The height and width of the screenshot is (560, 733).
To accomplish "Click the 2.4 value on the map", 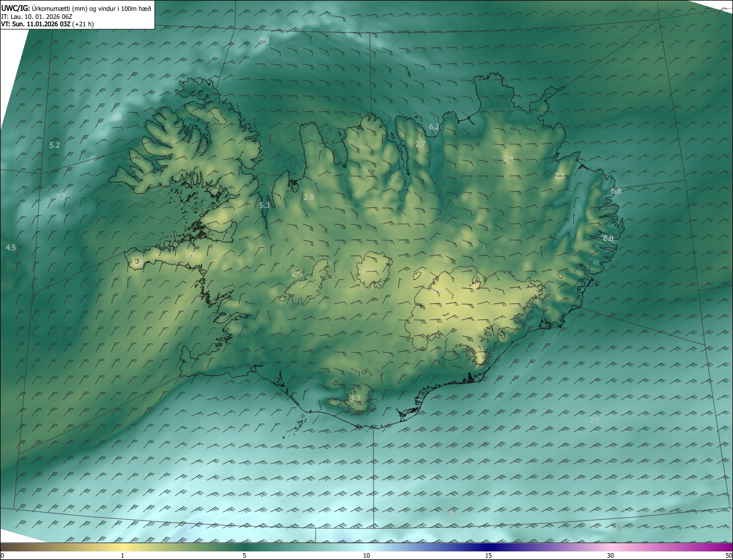I will tap(508, 159).
